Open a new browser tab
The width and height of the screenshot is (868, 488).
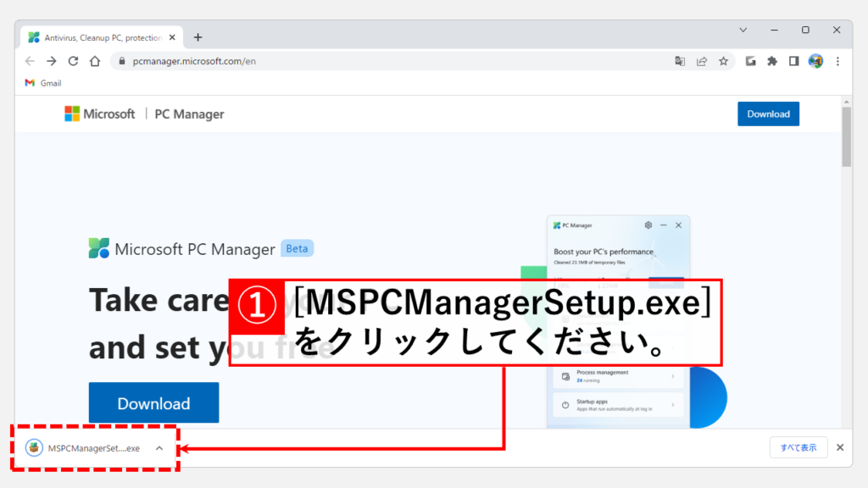[198, 37]
